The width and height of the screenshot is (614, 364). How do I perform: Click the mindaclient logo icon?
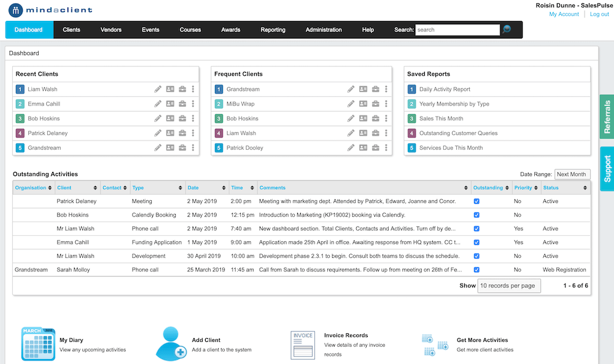pos(16,10)
